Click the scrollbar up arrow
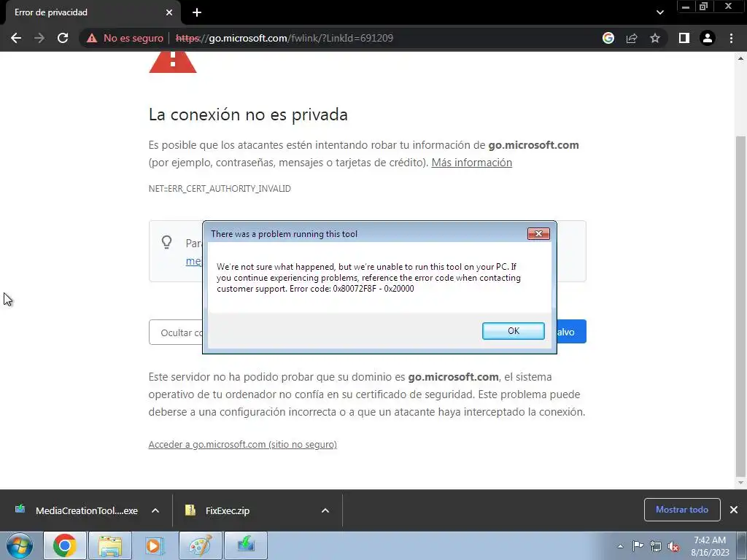Image resolution: width=747 pixels, height=560 pixels. click(740, 58)
